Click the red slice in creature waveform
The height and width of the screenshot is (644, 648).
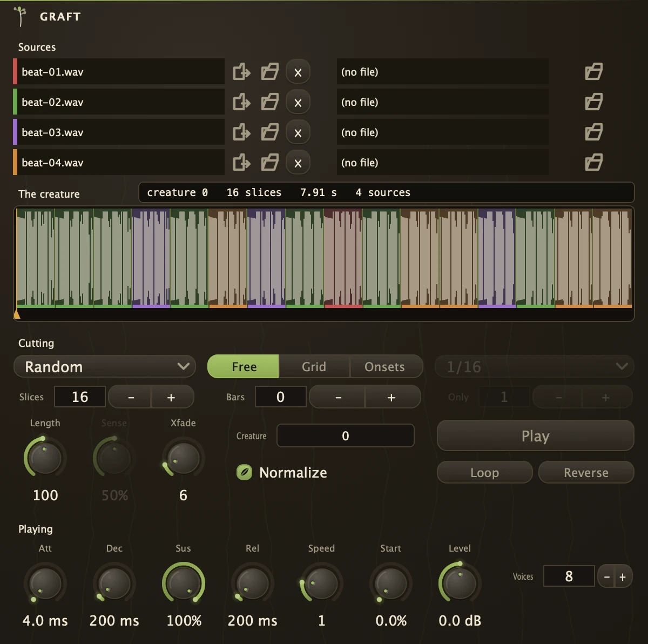[x=343, y=258]
